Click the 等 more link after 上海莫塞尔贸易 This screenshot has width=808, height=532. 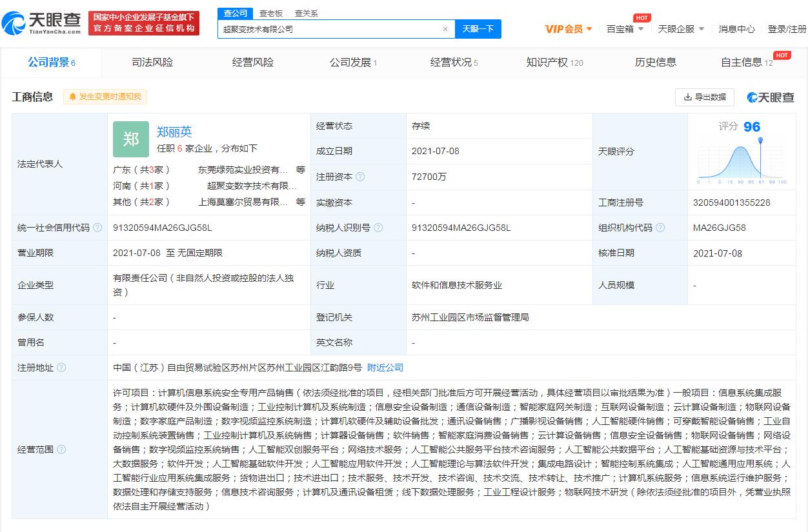point(301,202)
